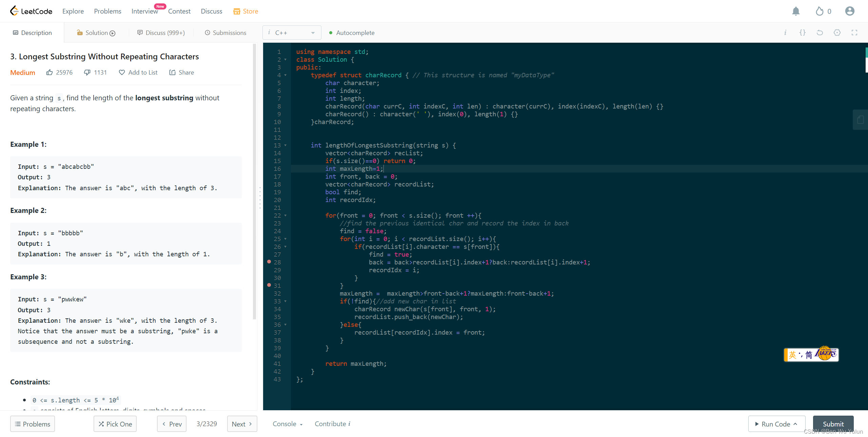Toggle the Autocomplete indicator

(352, 33)
